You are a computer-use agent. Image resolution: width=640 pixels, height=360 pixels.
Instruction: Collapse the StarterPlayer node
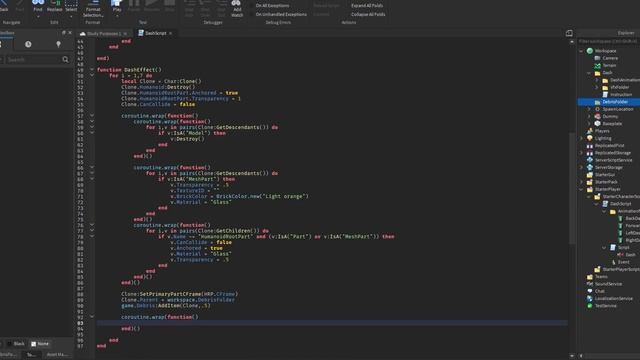582,189
